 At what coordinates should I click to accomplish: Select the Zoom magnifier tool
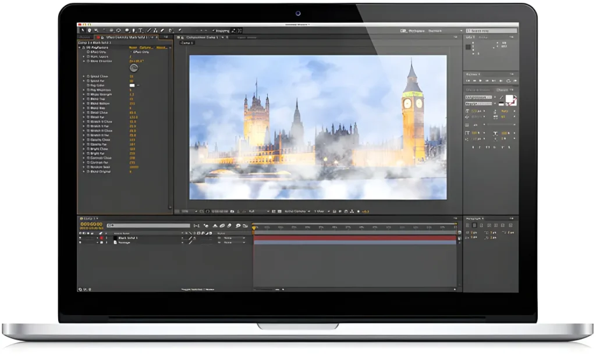coord(96,30)
